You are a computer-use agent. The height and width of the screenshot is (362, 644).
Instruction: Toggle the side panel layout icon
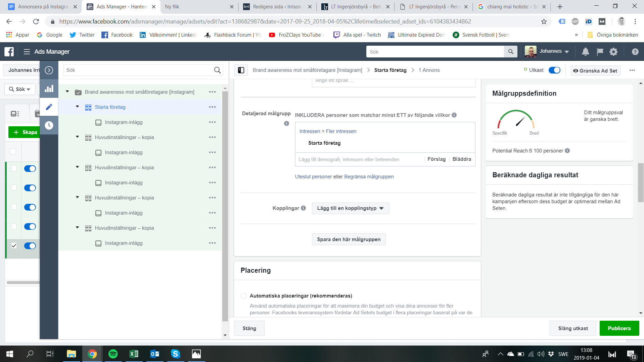(x=241, y=70)
